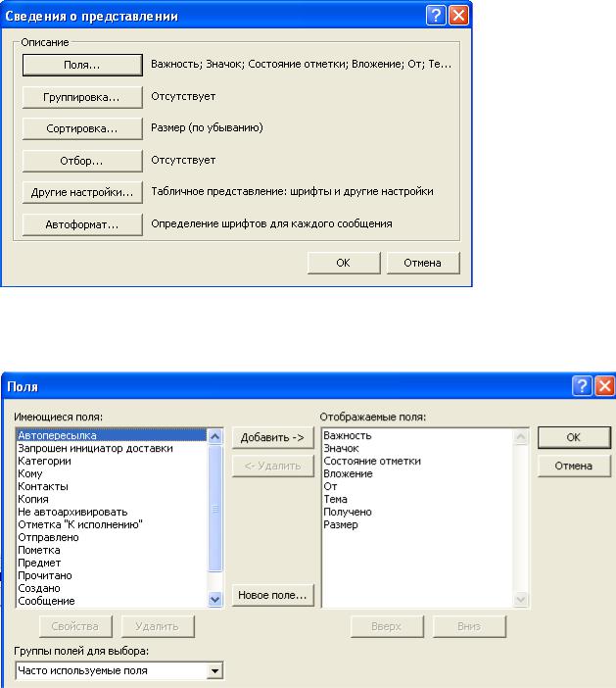Select Категории in available fields
Image resolution: width=616 pixels, height=688 pixels.
pyautogui.click(x=112, y=461)
